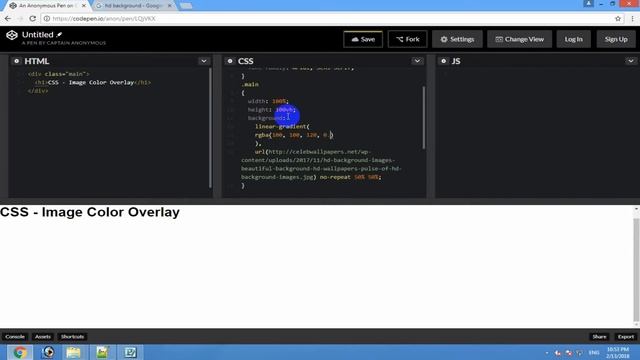Click the ENG language indicator

click(x=594, y=352)
